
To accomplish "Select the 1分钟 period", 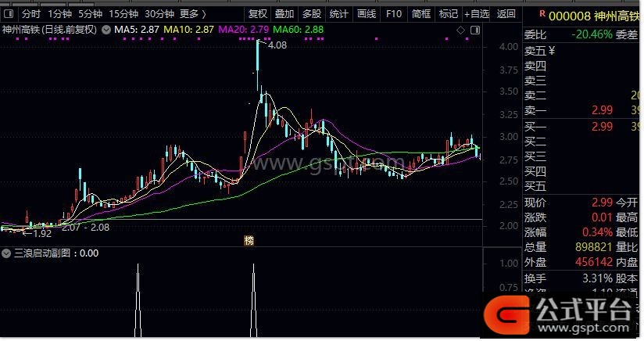I will [59, 14].
